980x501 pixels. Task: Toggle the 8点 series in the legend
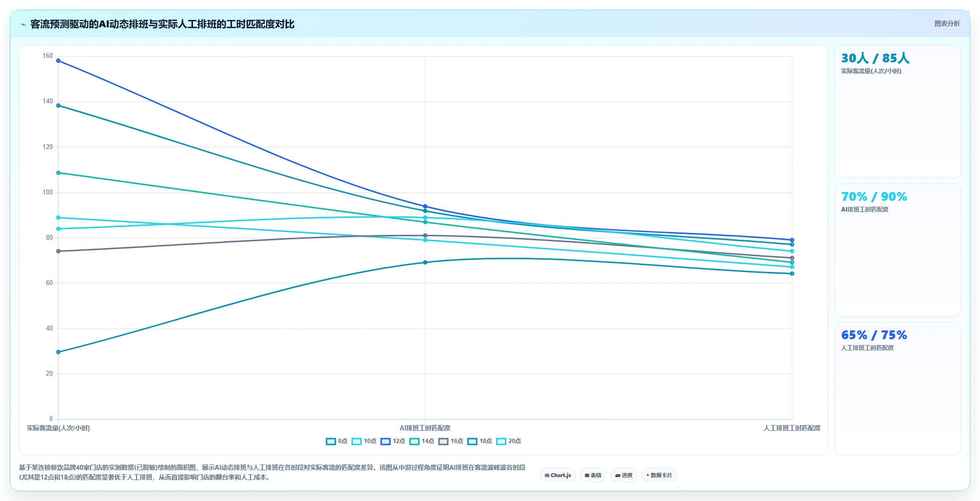point(337,441)
